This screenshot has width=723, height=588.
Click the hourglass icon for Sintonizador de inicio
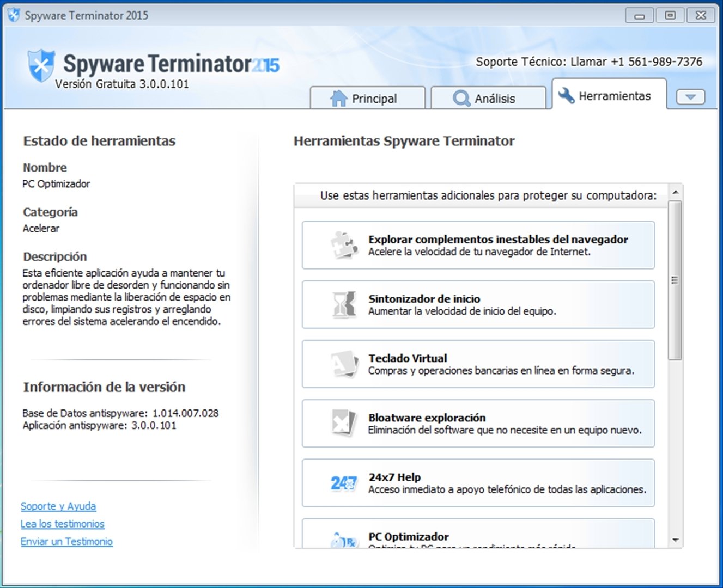(344, 304)
